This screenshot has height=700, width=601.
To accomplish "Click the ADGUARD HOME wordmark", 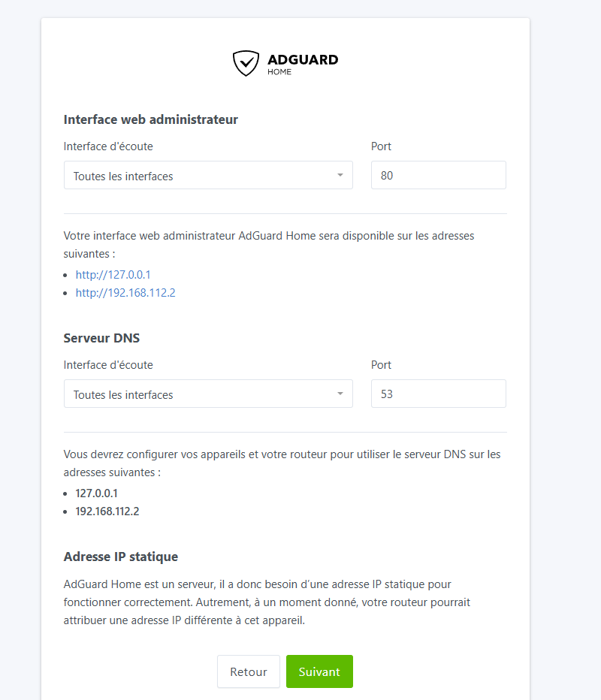I will [303, 65].
